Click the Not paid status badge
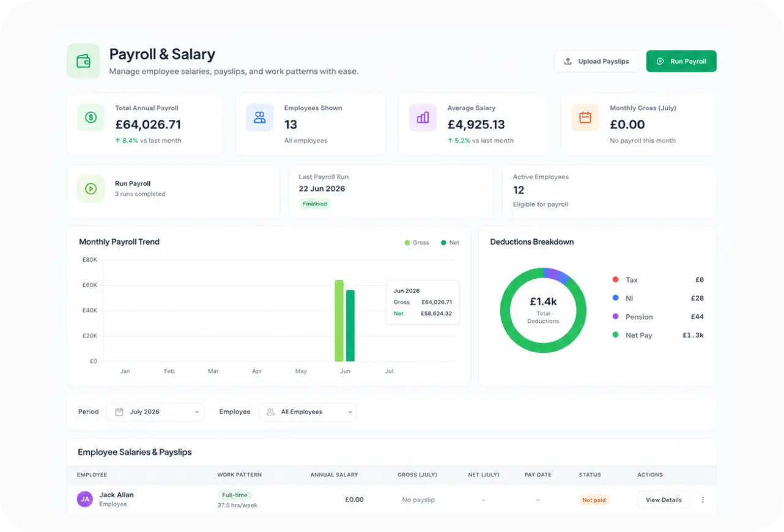The width and height of the screenshot is (784, 532). coord(594,500)
